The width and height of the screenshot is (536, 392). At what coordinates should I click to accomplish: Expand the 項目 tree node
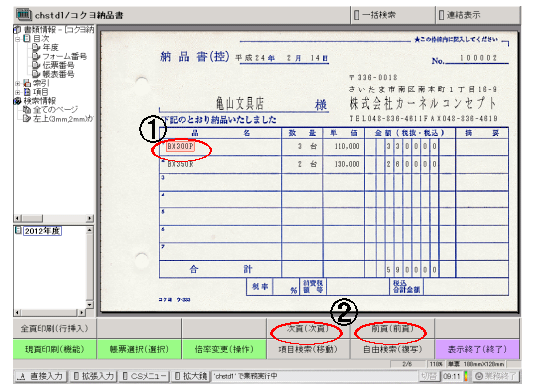(17, 92)
